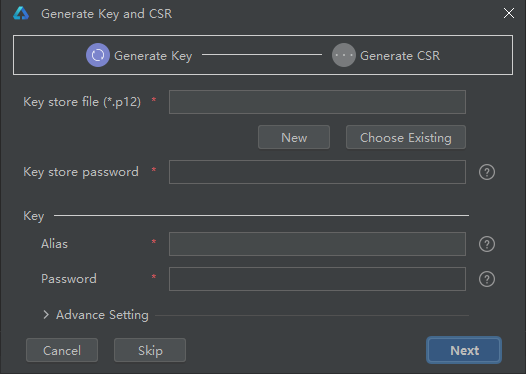Viewport: 526px width, 374px height.
Task: Focus the Key store file input field
Action: (x=317, y=102)
